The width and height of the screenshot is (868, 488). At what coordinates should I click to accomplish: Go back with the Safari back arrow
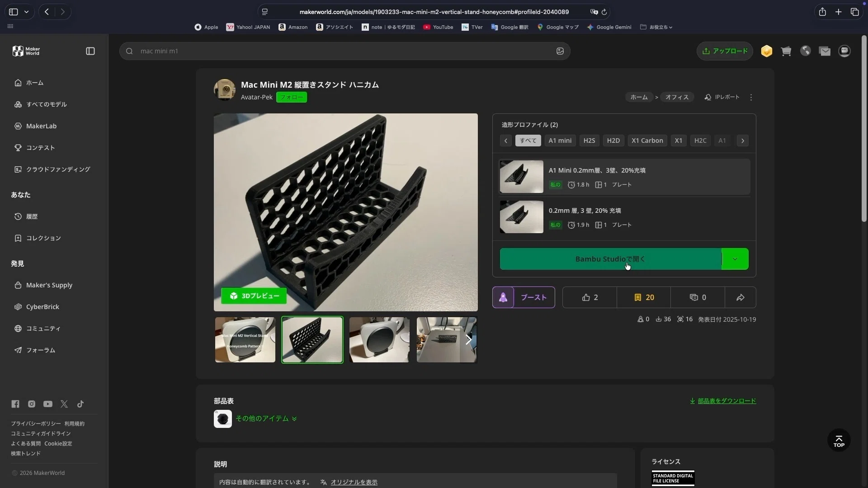pos(47,12)
